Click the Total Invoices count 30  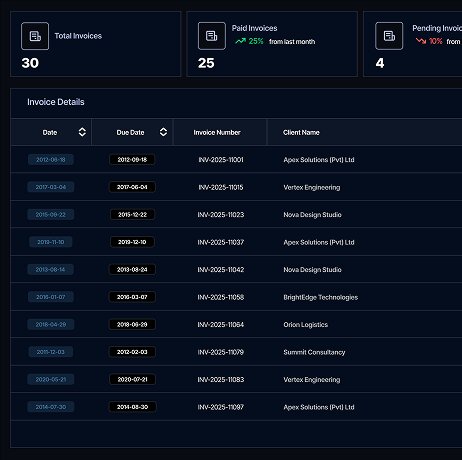(30, 63)
